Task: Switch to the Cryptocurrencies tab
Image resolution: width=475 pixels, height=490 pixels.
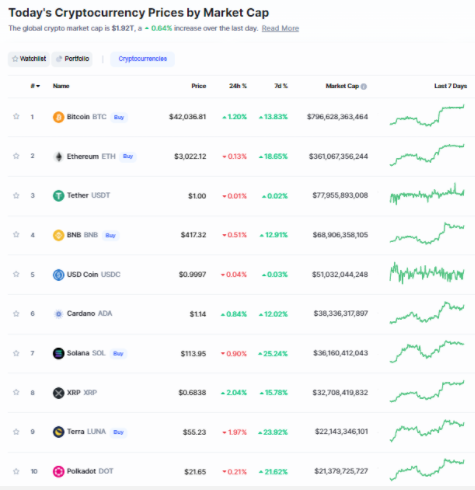Action: [x=142, y=59]
